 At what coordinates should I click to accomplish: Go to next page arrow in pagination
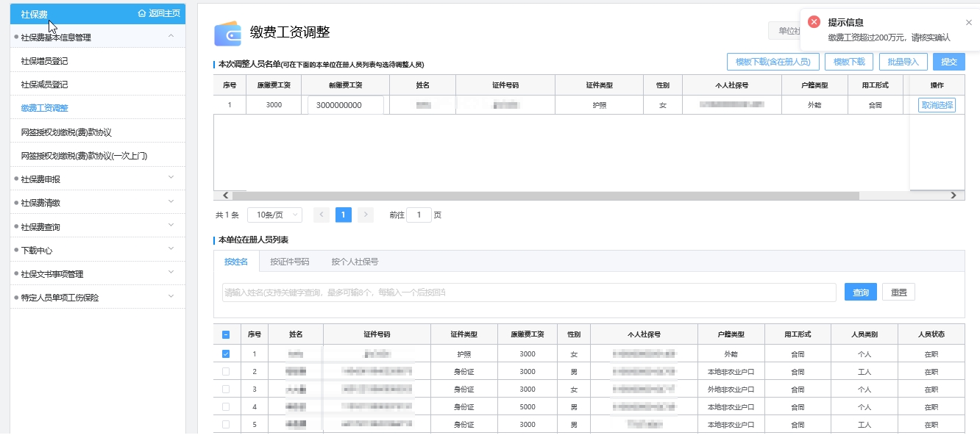[365, 215]
